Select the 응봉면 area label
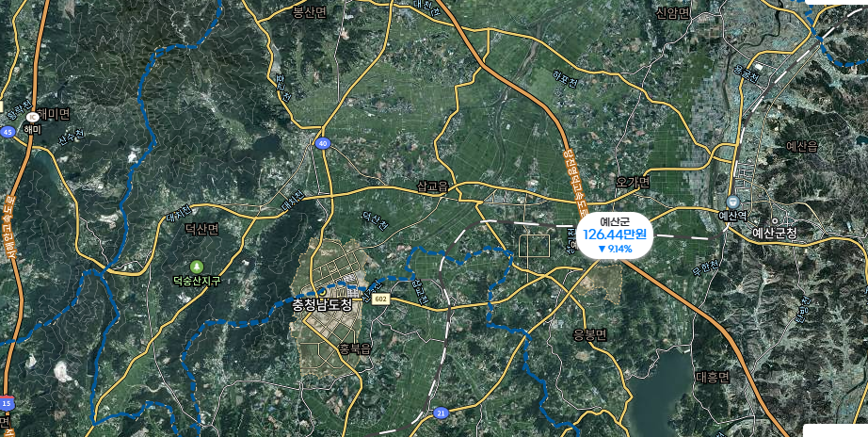 (590, 334)
